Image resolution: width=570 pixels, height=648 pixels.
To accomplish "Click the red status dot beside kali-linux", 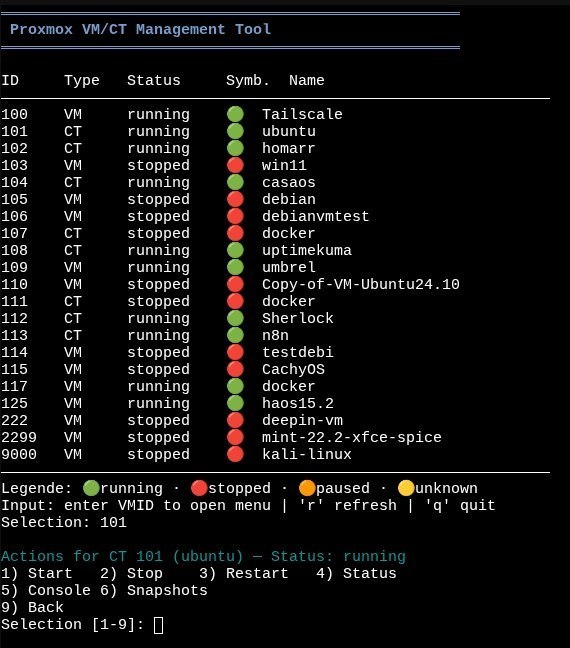I will click(x=235, y=454).
